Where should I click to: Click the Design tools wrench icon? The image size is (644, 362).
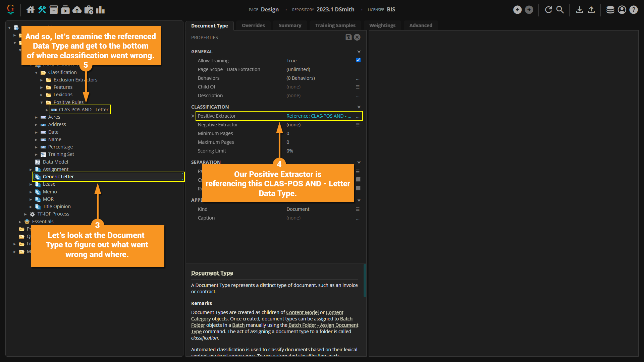coord(42,10)
